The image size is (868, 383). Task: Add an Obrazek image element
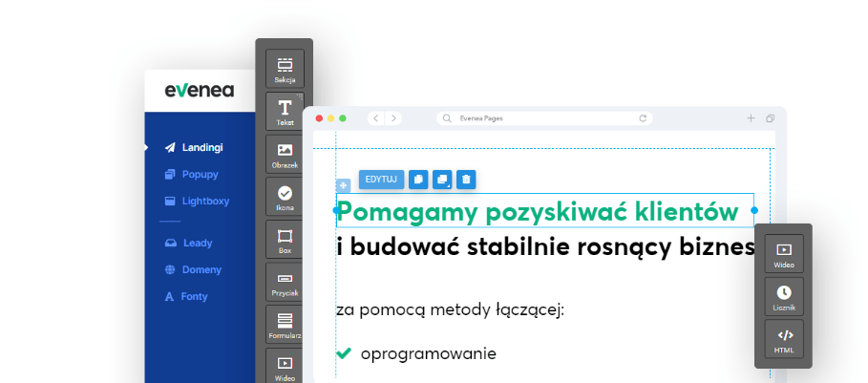[285, 154]
